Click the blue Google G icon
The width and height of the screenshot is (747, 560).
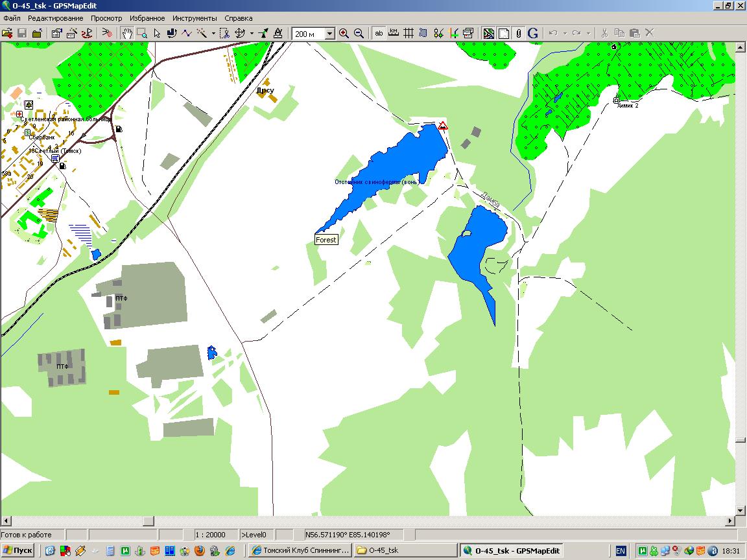532,33
